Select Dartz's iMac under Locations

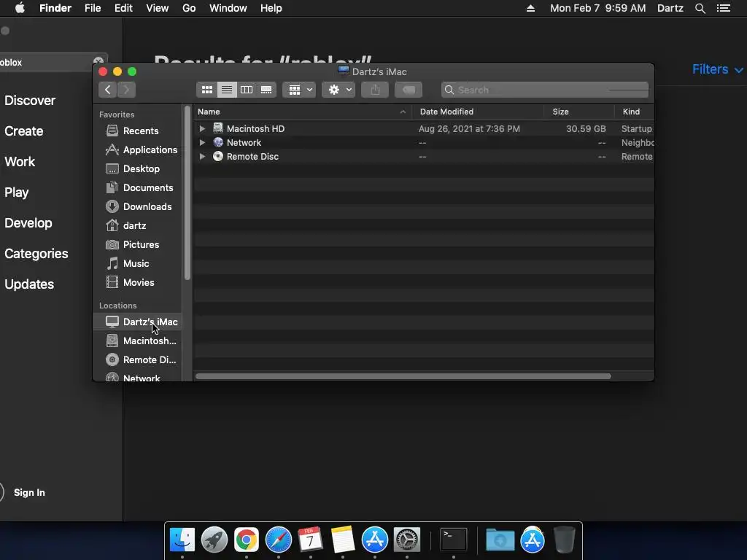pyautogui.click(x=137, y=322)
